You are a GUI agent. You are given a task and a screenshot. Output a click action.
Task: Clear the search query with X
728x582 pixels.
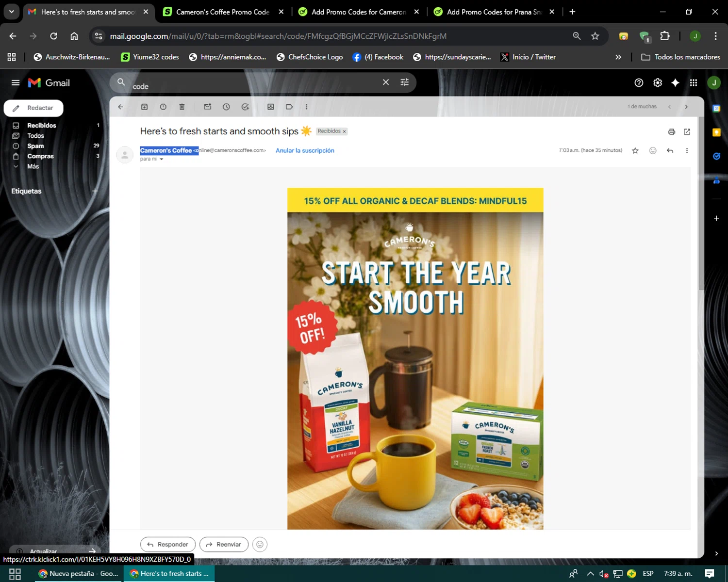pos(386,82)
